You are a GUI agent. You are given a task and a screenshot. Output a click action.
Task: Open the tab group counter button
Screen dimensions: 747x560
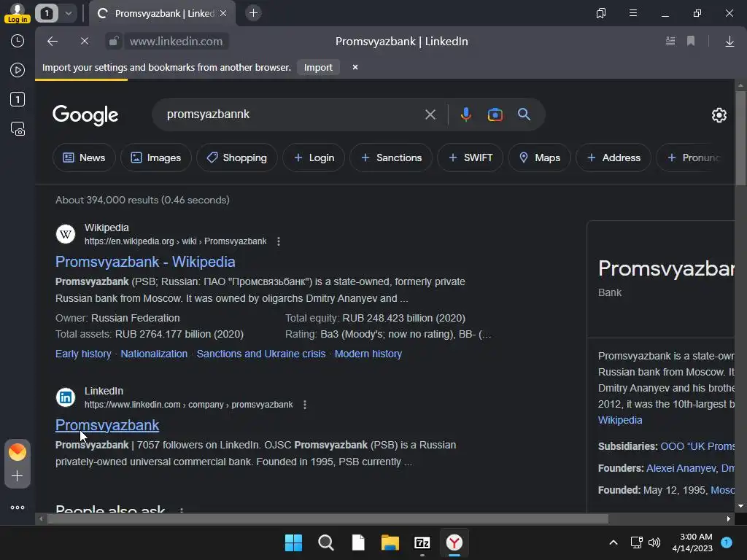[46, 13]
